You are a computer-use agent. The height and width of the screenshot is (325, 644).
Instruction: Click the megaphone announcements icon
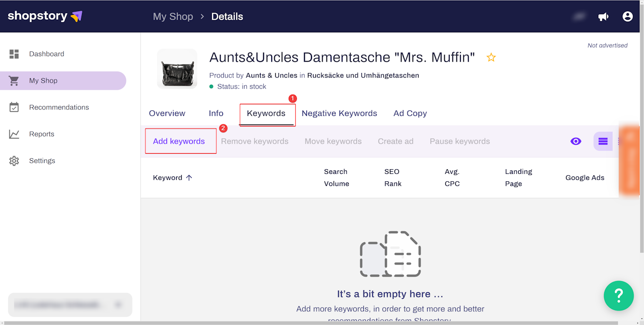click(603, 17)
